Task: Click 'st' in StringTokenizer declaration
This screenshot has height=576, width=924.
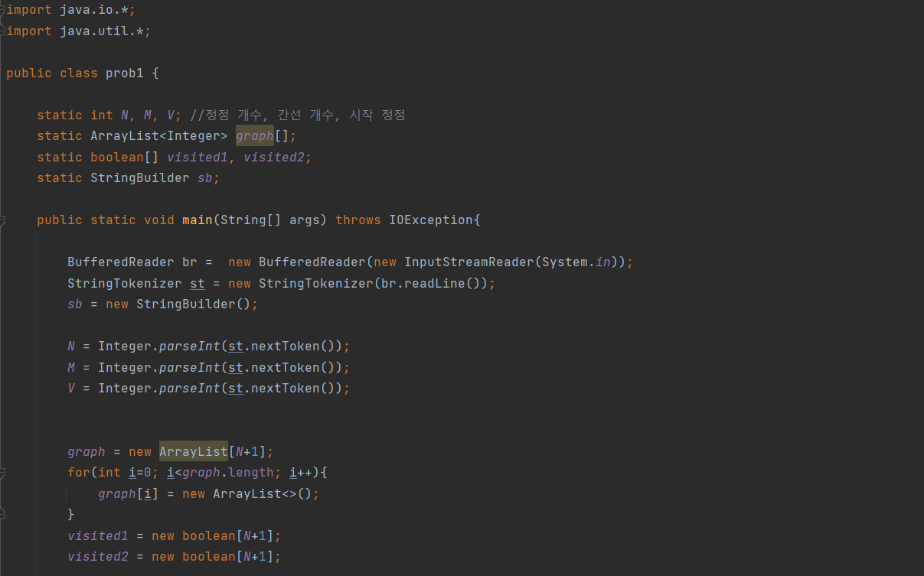Action: [197, 284]
